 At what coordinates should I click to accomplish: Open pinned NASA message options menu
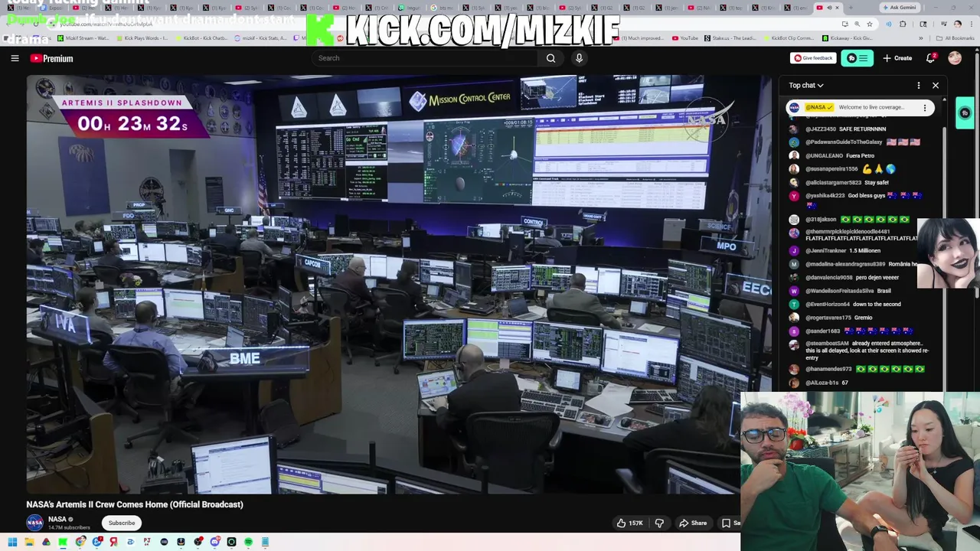924,108
